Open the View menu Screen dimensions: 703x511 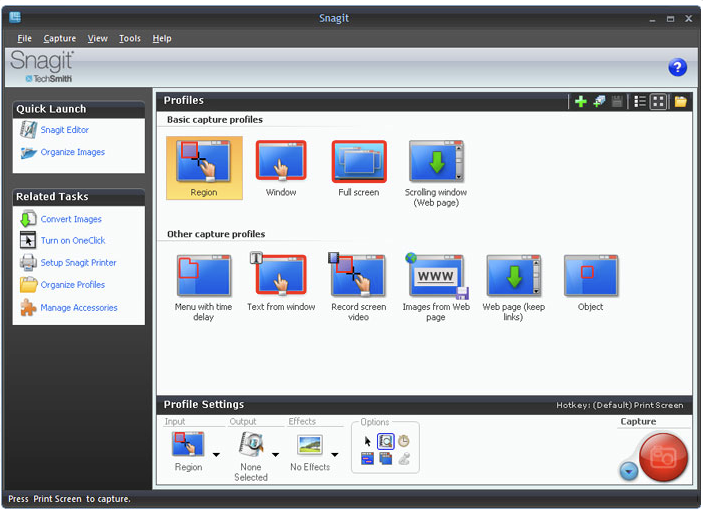(97, 39)
